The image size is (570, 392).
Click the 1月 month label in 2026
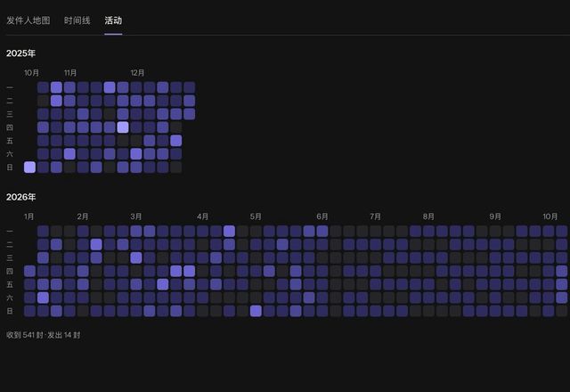pos(29,216)
